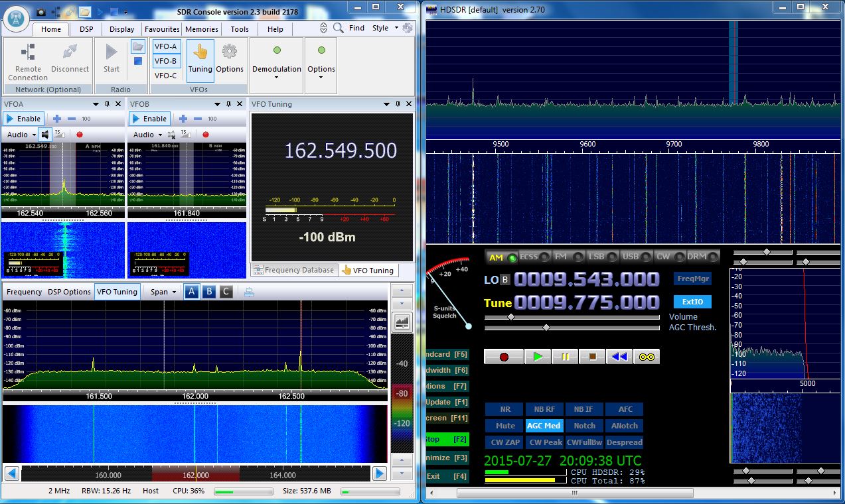Click the magnifier Find icon in ribbon
The image size is (845, 504).
[339, 28]
